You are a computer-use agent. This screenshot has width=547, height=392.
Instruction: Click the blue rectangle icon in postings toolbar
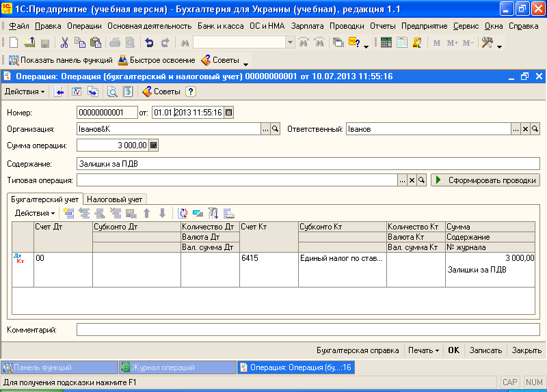click(198, 213)
